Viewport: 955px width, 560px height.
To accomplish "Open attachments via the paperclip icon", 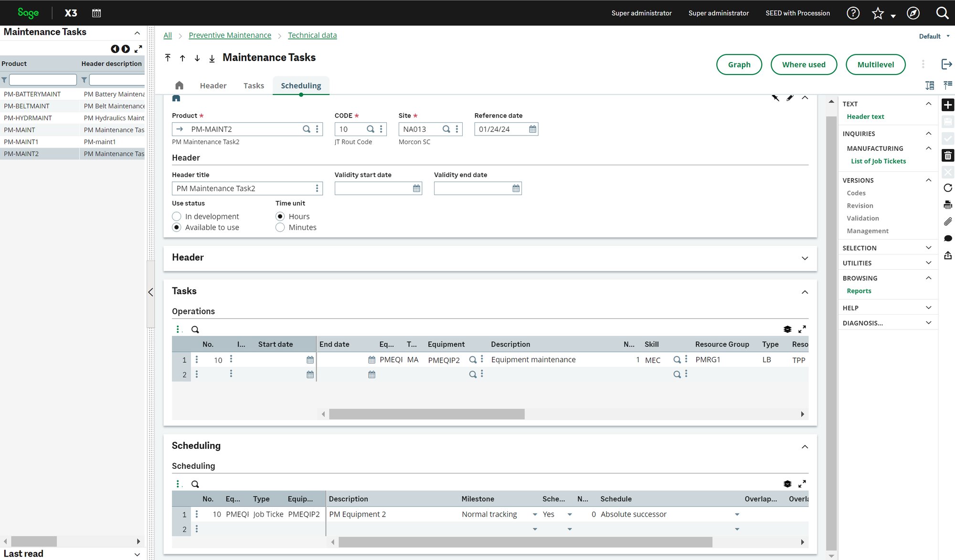I will pyautogui.click(x=948, y=221).
